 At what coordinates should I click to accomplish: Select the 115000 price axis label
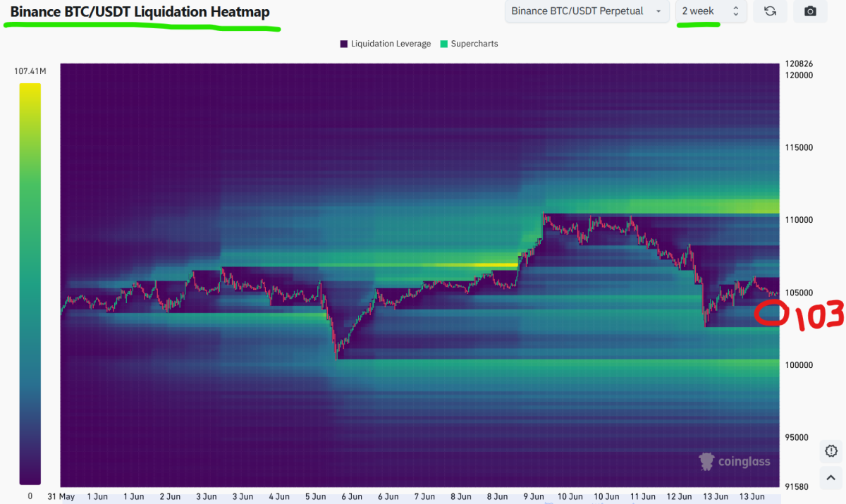[x=798, y=147]
